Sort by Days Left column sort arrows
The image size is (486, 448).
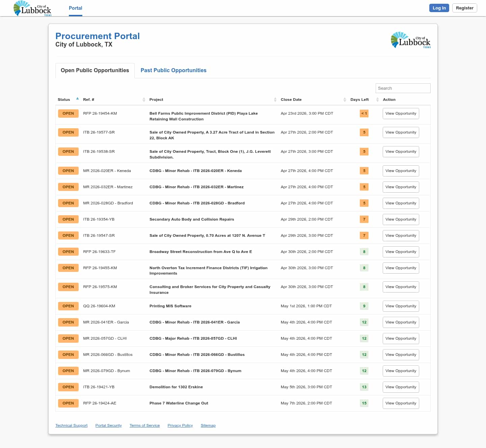pos(377,100)
